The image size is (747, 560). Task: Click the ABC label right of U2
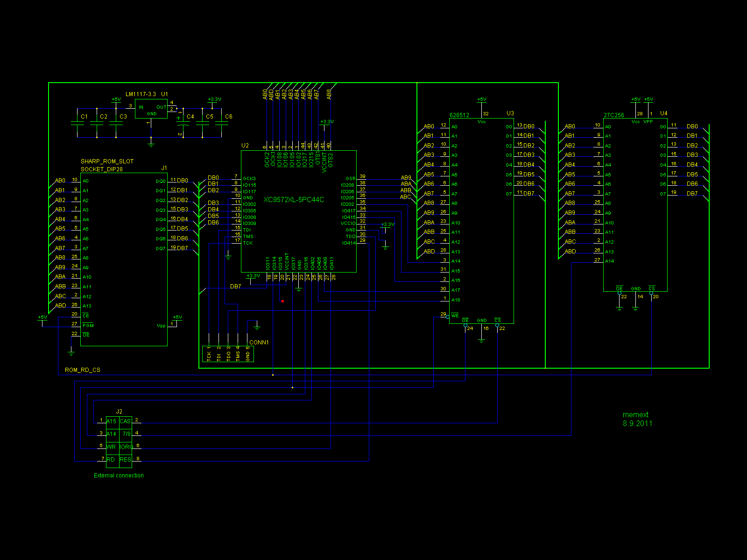pyautogui.click(x=406, y=197)
